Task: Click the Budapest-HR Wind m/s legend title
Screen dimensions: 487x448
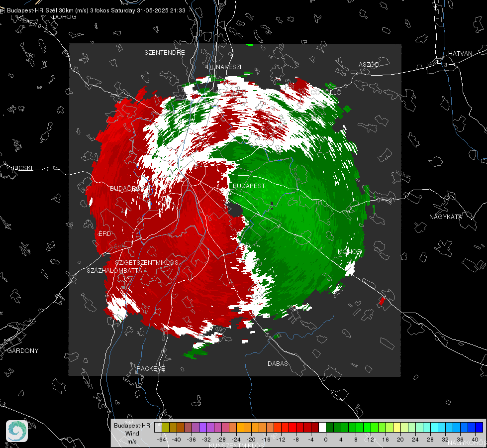Action: point(132,434)
